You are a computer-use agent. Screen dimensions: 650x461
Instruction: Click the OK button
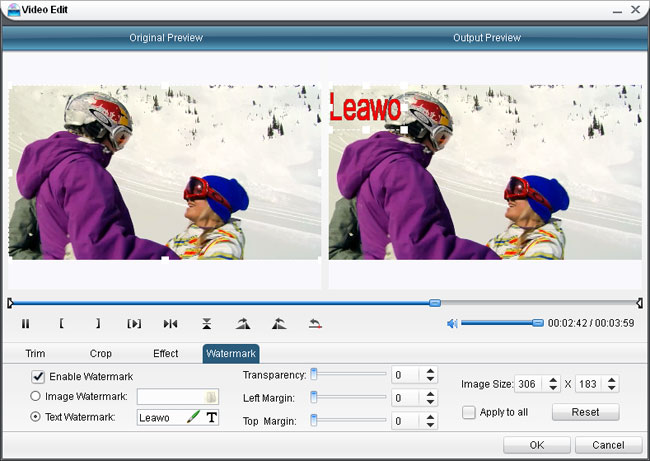(x=537, y=445)
